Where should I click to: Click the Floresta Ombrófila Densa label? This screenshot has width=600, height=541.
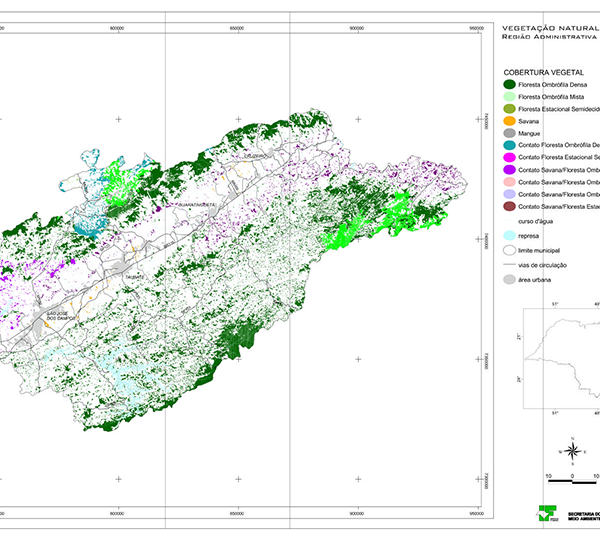553,85
